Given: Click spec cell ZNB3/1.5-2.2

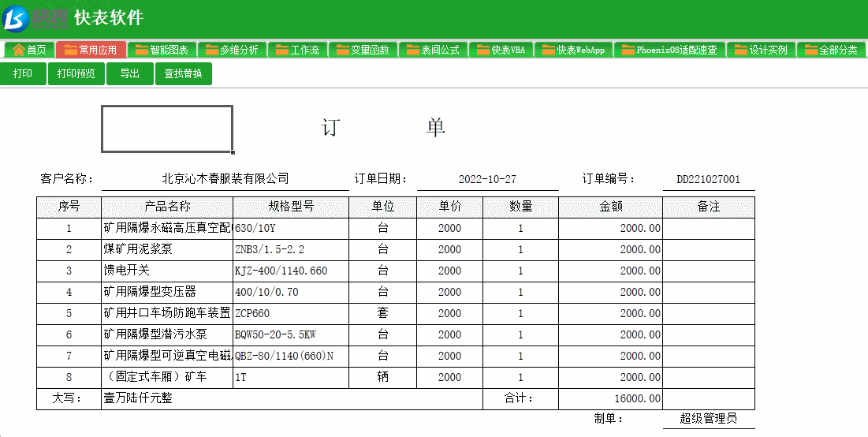Looking at the screenshot, I should [x=291, y=249].
